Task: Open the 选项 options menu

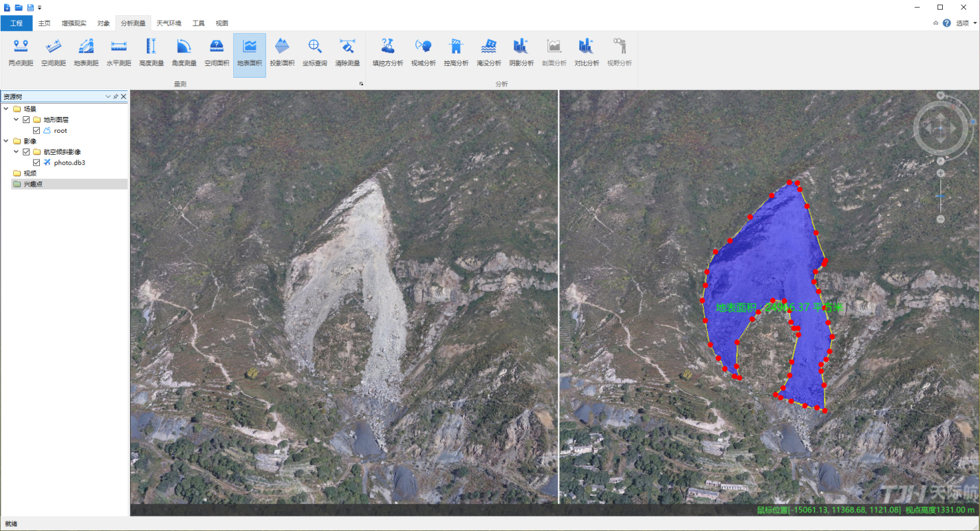Action: pyautogui.click(x=963, y=23)
